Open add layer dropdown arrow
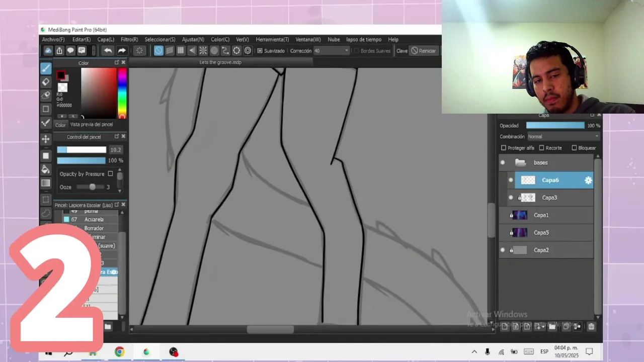This screenshot has height=362, width=644. [x=543, y=327]
